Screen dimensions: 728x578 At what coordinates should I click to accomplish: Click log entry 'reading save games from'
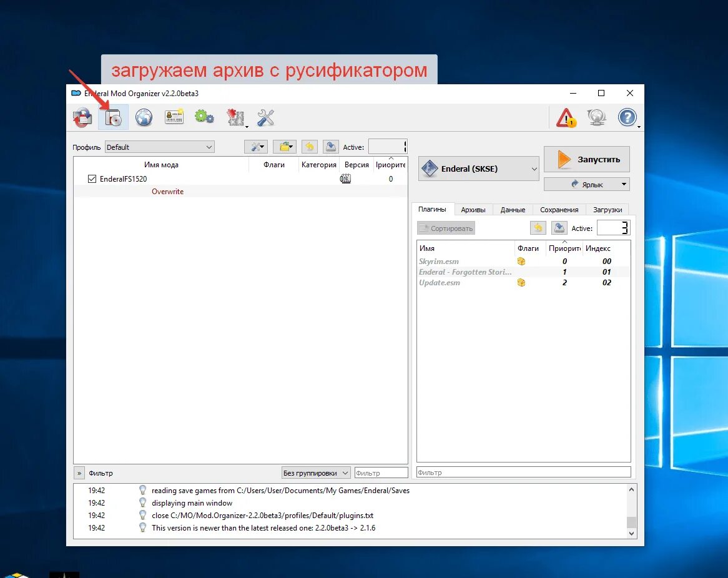280,490
